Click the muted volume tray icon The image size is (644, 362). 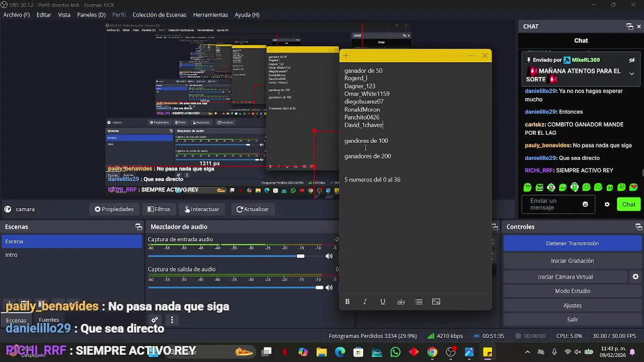click(578, 352)
